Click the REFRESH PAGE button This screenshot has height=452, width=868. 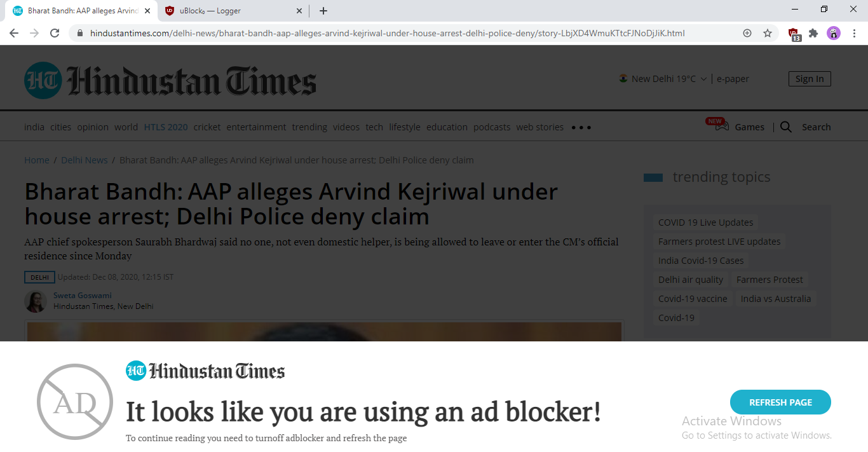(780, 402)
